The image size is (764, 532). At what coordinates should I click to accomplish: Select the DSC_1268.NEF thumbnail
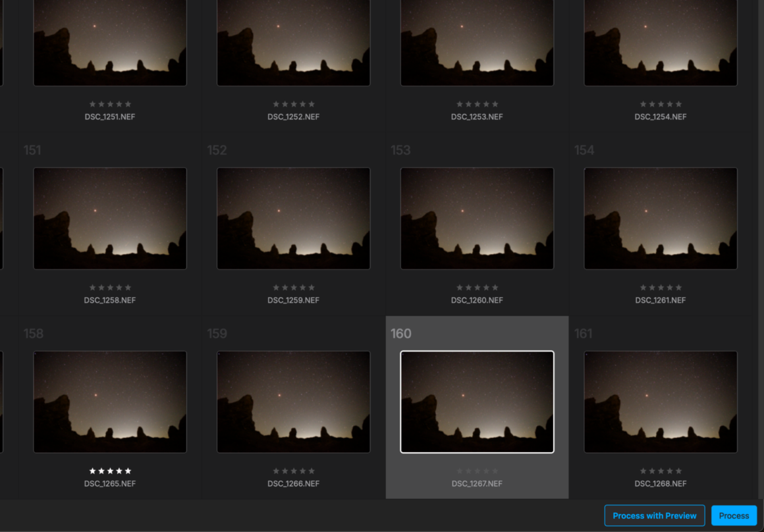pyautogui.click(x=661, y=402)
